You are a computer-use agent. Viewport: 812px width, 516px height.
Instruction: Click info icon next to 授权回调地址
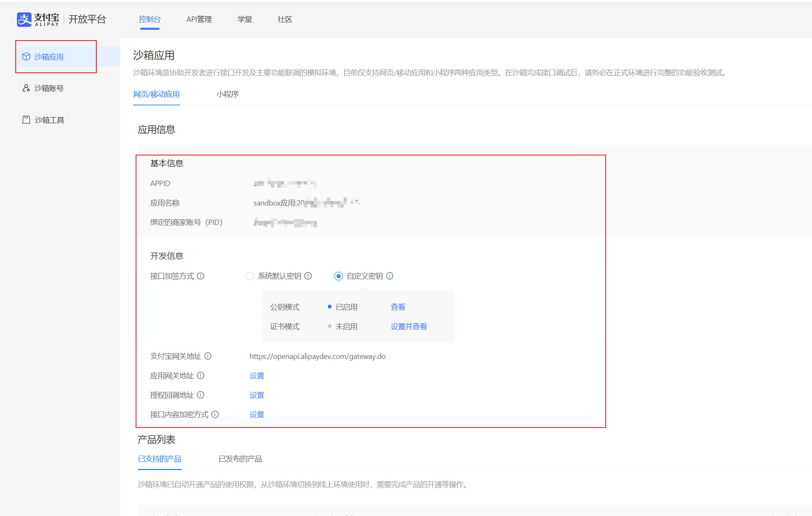pos(201,395)
